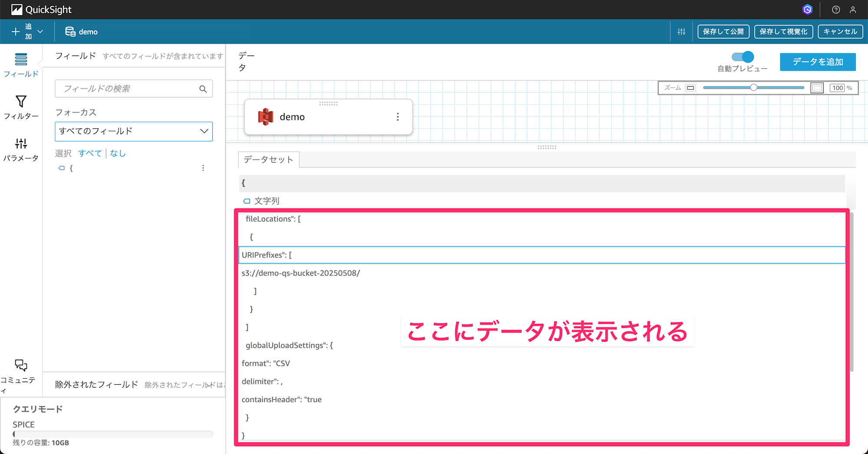Click the キャンセル button

pos(840,32)
